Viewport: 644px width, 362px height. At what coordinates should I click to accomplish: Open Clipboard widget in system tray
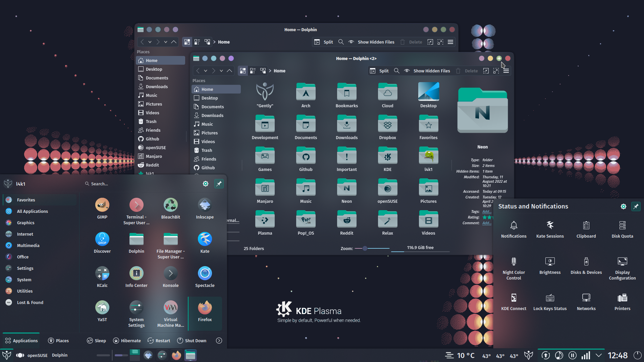click(x=586, y=229)
